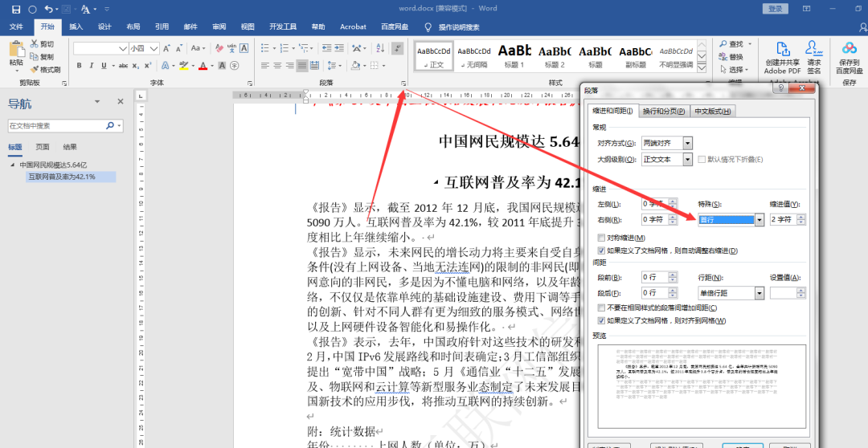Click the red font color button
The image size is (868, 448).
[203, 66]
